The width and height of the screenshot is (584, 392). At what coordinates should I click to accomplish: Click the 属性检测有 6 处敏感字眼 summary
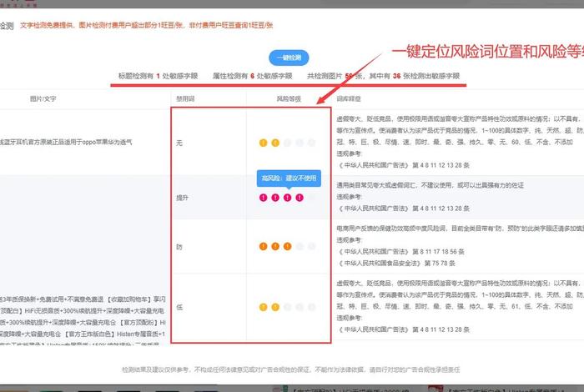click(252, 76)
